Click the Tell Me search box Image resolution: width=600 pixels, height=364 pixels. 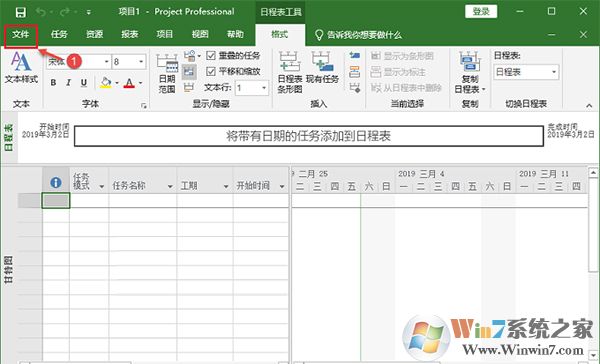click(x=364, y=35)
